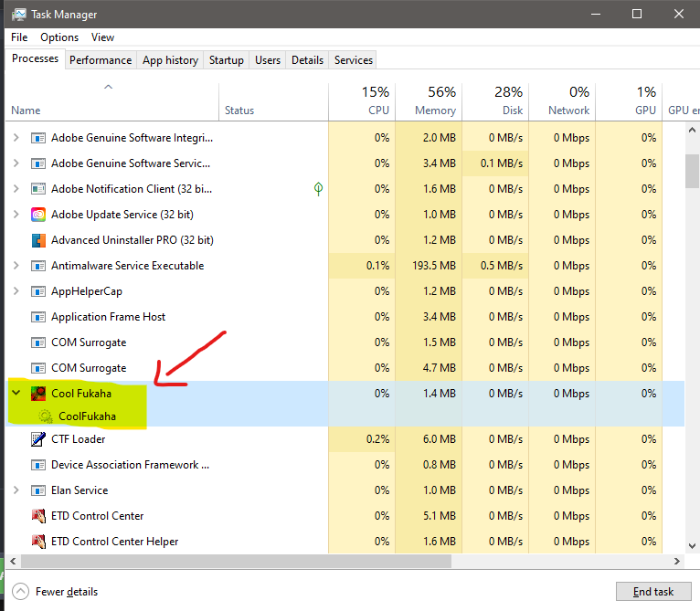Viewport: 700px width, 611px height.
Task: Click the 193.5 MB memory value
Action: (434, 266)
